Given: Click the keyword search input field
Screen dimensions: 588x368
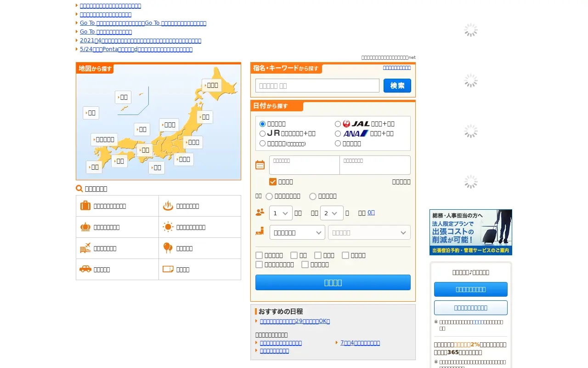Looking at the screenshot, I should click(x=317, y=86).
